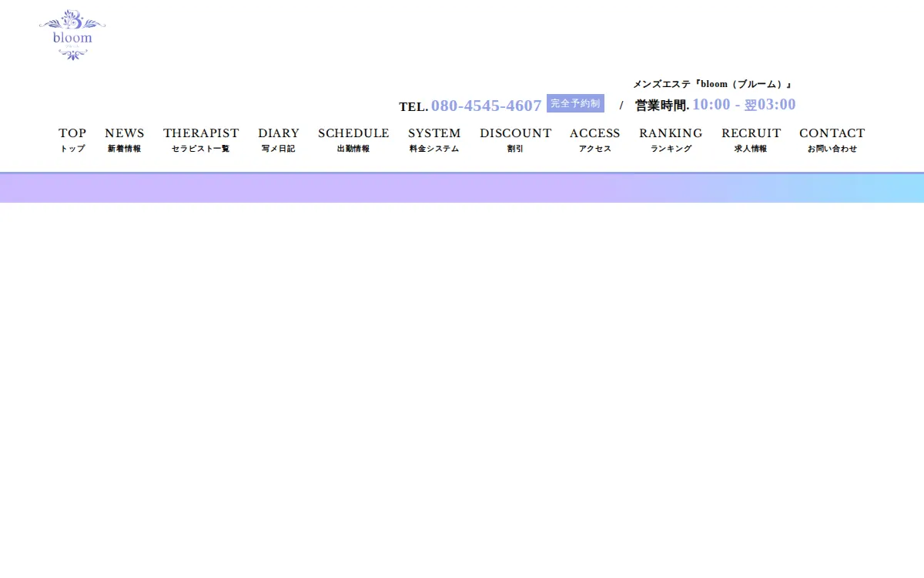
Task: Click the 営業時間. label
Action: [x=662, y=106]
